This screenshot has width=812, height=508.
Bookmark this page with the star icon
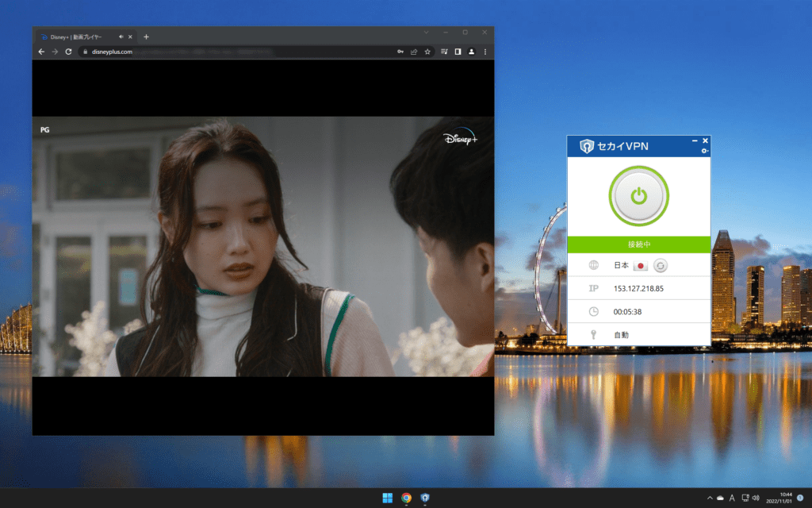(x=427, y=52)
